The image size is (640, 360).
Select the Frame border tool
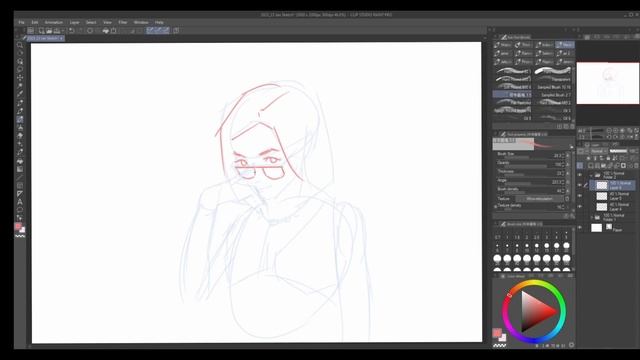click(20, 186)
